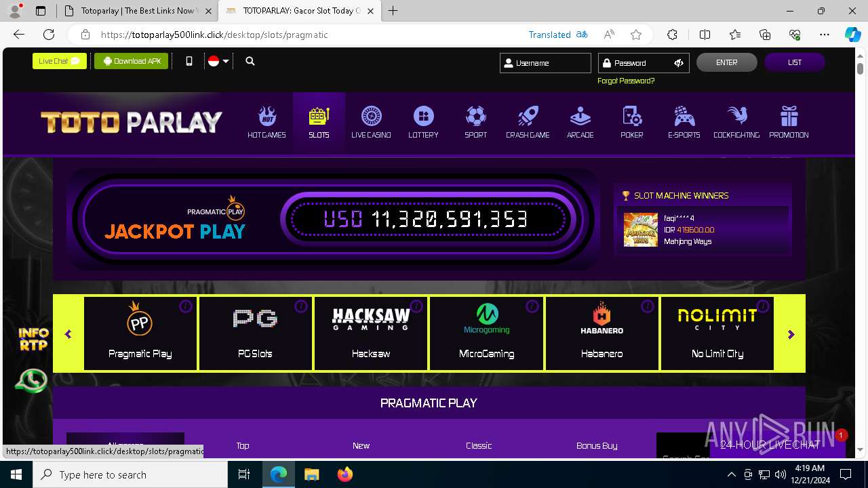
Task: Open the Arcade category
Action: click(x=580, y=123)
